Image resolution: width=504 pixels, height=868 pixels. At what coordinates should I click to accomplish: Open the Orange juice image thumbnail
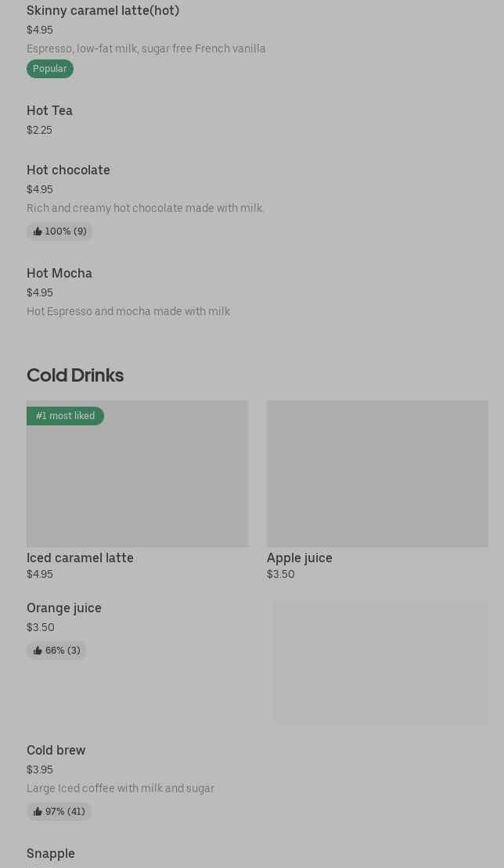(380, 662)
